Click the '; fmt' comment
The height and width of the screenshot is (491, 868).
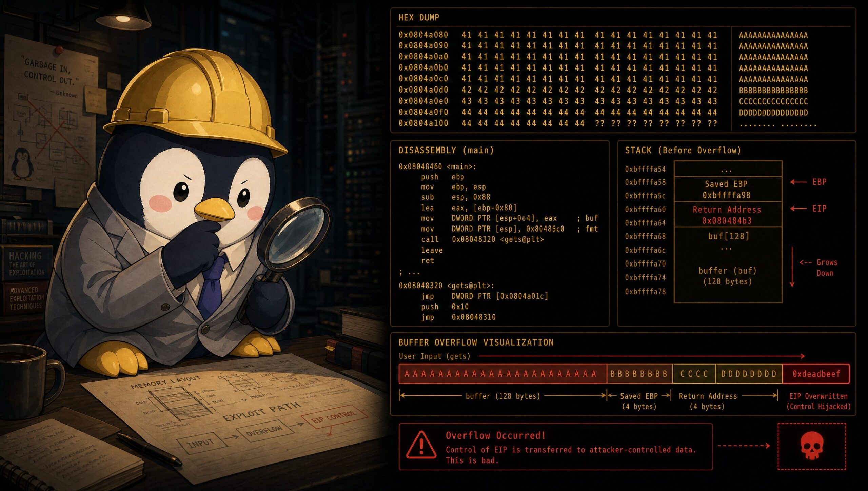587,229
